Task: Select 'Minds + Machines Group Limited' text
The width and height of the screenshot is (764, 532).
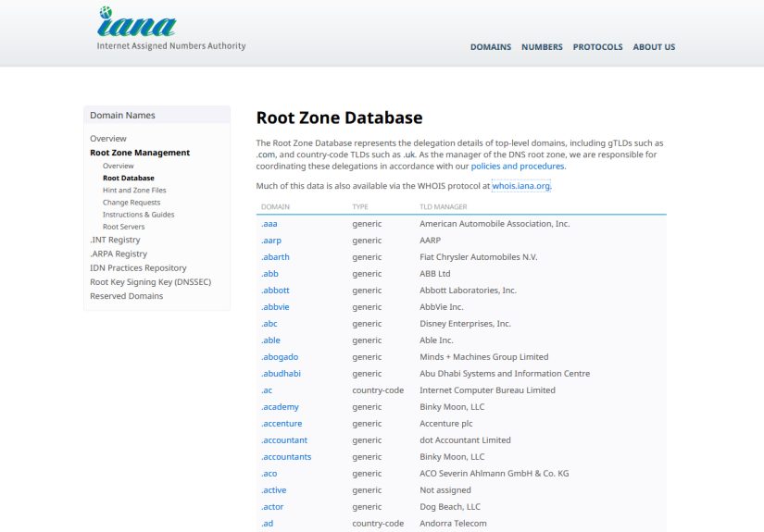Action: pyautogui.click(x=483, y=357)
